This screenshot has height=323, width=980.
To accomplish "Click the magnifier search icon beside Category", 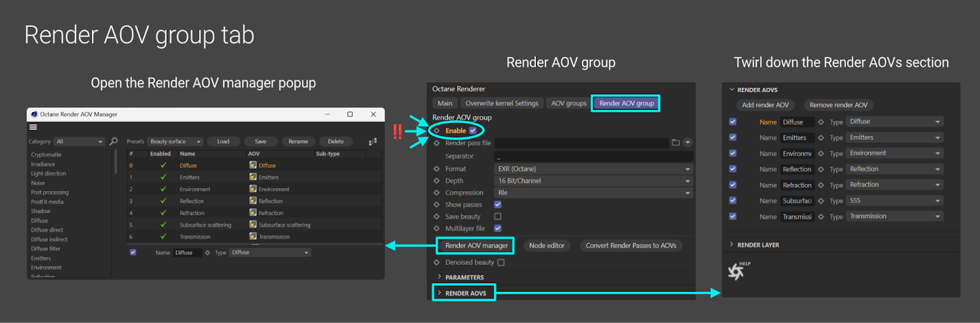I will tap(114, 142).
